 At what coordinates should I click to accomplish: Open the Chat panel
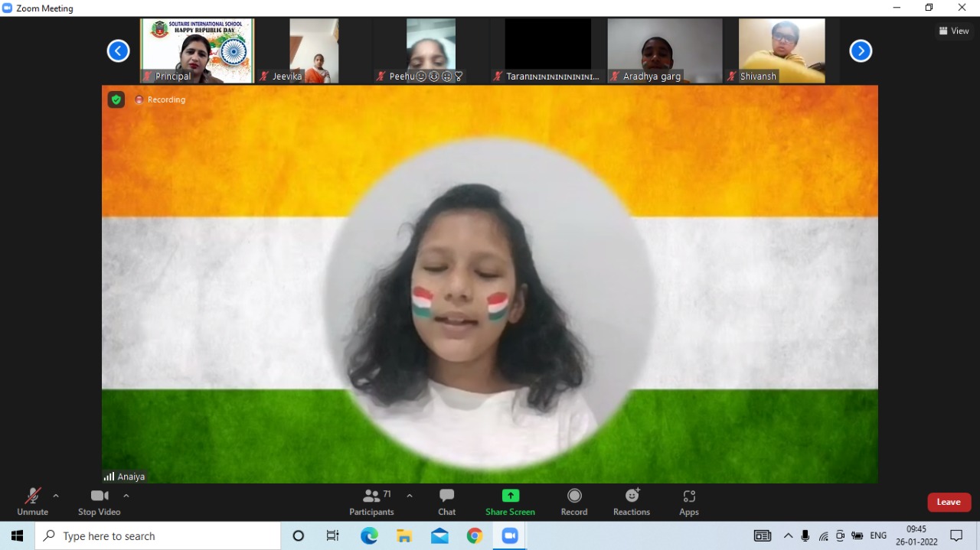click(446, 502)
